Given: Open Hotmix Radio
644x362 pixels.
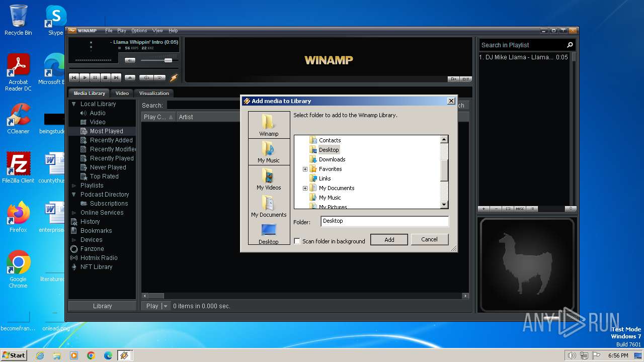Looking at the screenshot, I should [x=99, y=258].
